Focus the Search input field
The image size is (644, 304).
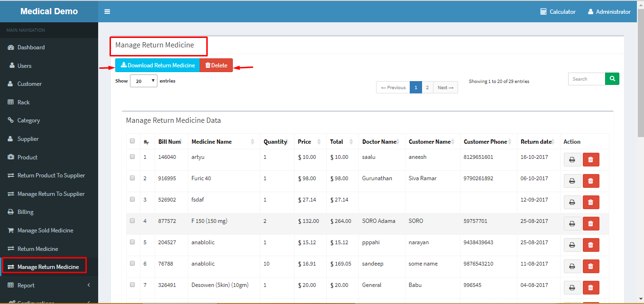587,79
